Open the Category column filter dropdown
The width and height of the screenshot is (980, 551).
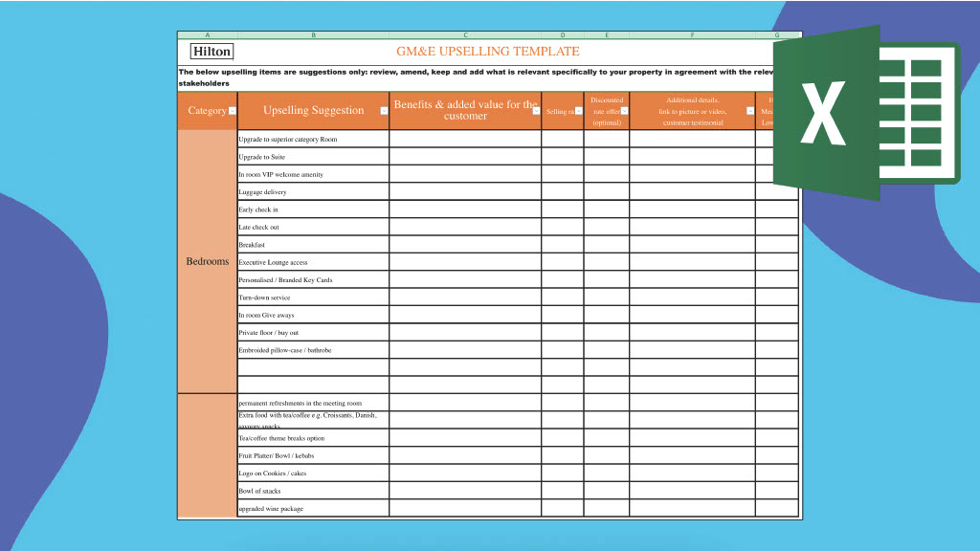pyautogui.click(x=233, y=111)
